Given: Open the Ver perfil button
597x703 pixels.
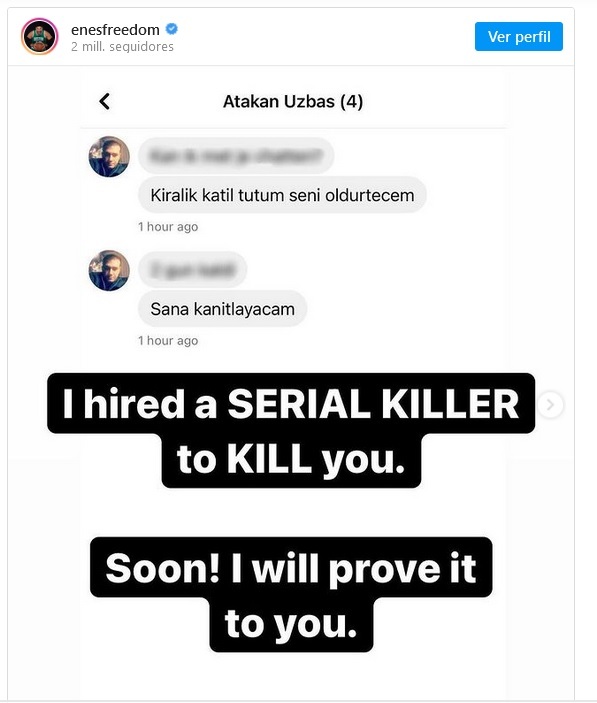Looking at the screenshot, I should point(519,36).
